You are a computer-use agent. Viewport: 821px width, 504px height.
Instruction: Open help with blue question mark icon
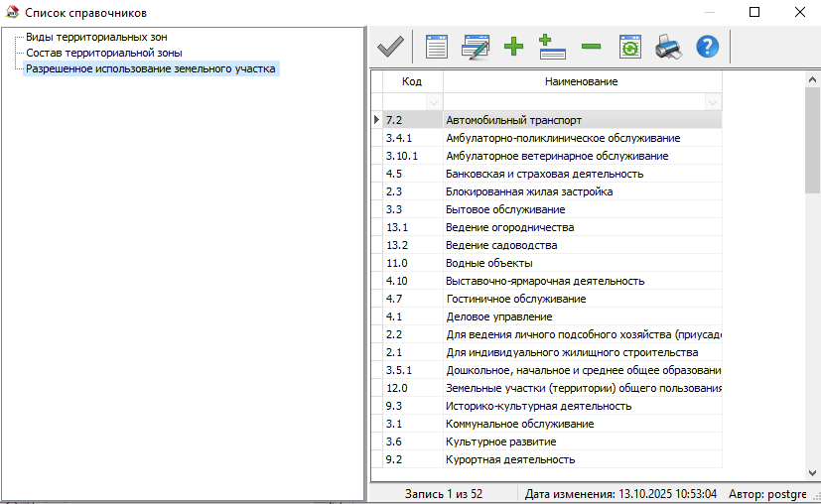point(707,47)
